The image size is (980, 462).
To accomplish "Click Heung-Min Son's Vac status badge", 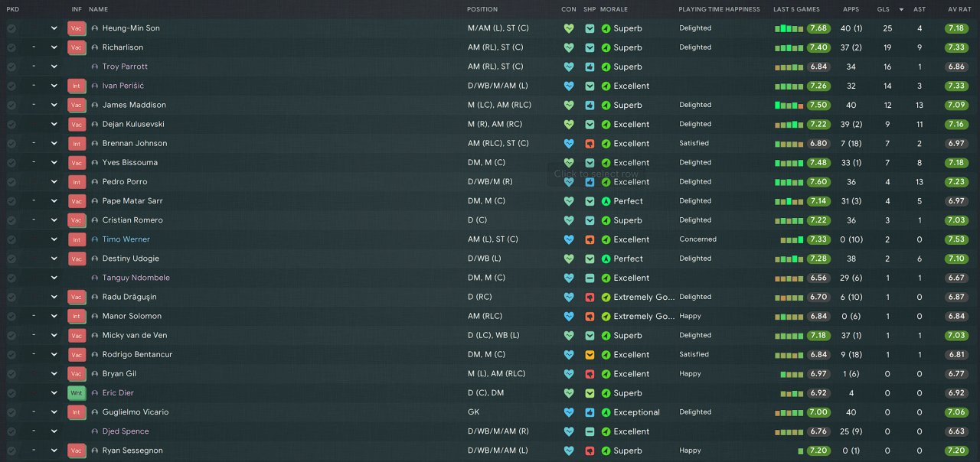I will (x=76, y=28).
